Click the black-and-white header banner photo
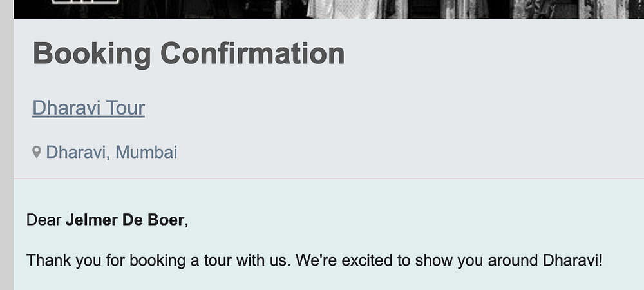Image resolution: width=644 pixels, height=290 pixels. point(386,8)
